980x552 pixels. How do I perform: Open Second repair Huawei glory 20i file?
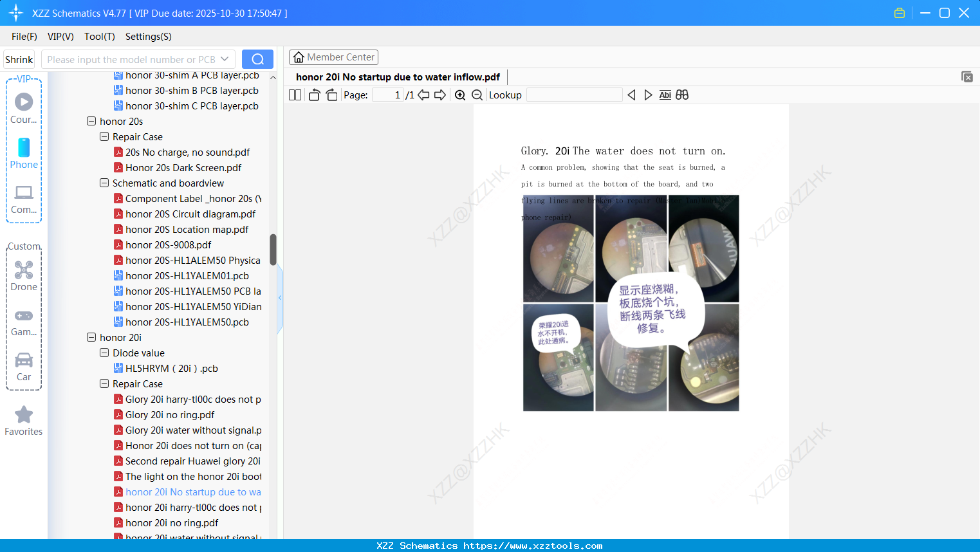click(x=193, y=461)
